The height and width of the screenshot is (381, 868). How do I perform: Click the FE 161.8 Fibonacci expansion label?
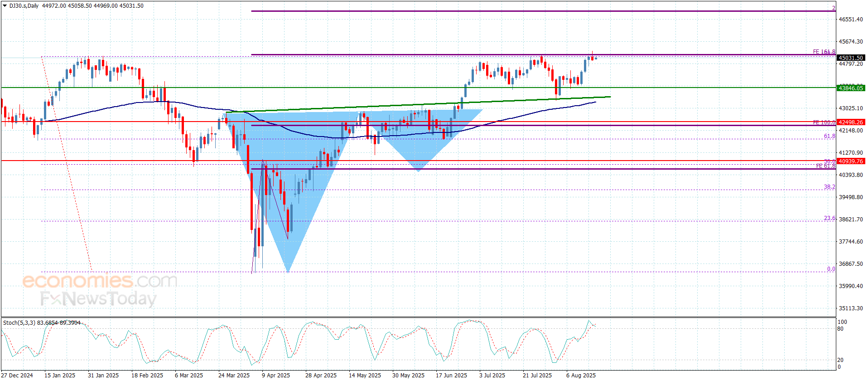pyautogui.click(x=824, y=52)
